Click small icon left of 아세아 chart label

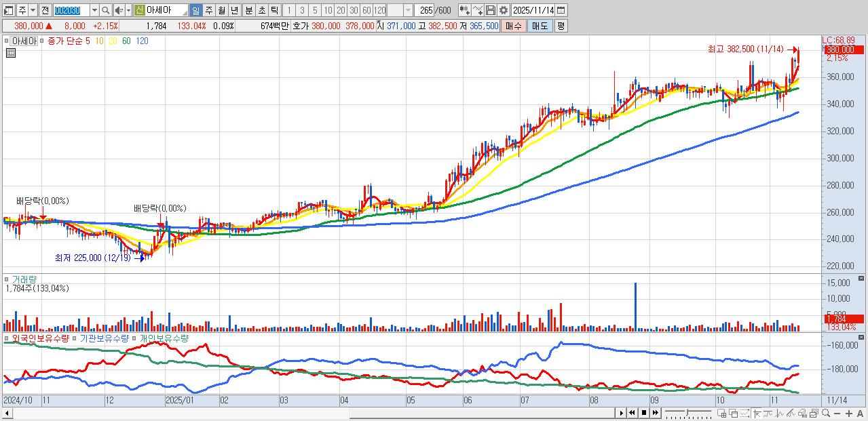click(x=7, y=41)
